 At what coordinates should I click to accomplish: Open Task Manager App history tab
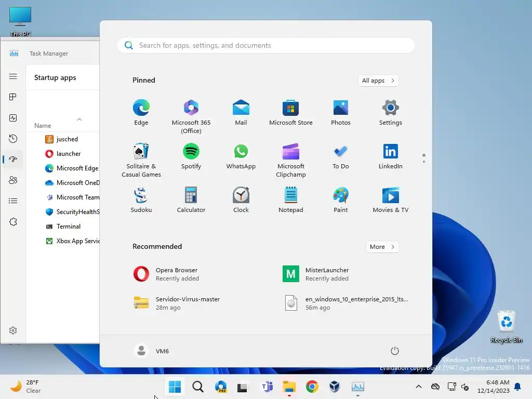pyautogui.click(x=13, y=139)
